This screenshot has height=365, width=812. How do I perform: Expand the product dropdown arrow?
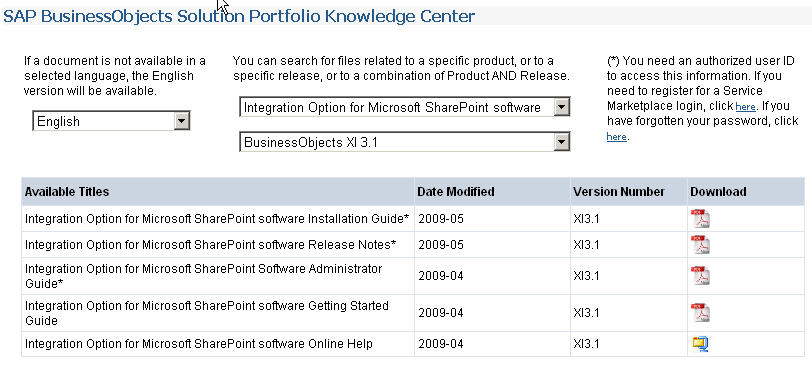pyautogui.click(x=561, y=107)
